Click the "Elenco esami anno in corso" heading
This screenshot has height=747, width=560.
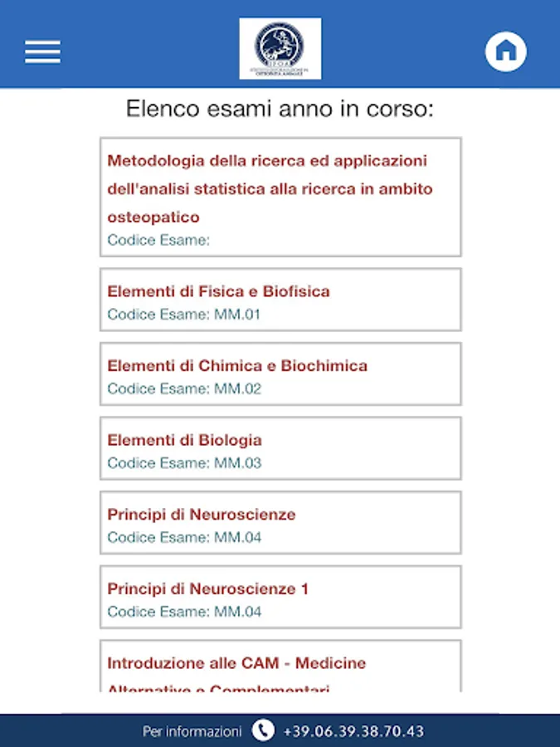pos(280,109)
